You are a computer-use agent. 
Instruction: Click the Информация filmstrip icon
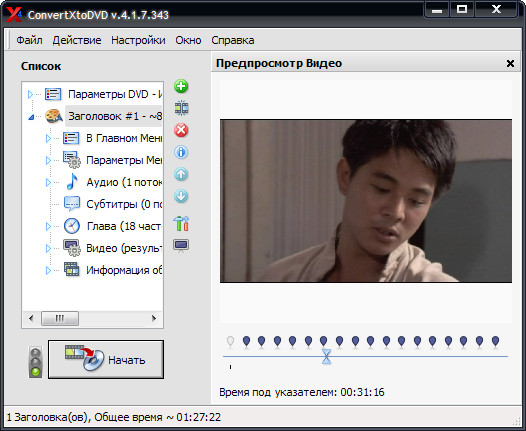tap(72, 270)
